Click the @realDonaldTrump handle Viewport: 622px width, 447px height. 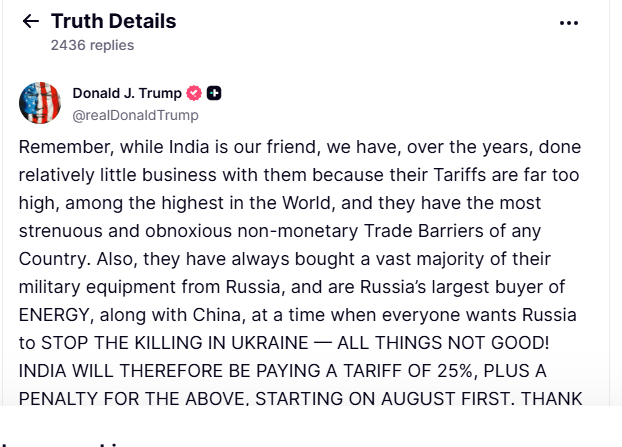(x=135, y=115)
